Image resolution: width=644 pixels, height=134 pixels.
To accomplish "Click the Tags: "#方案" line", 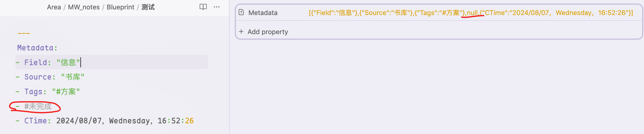I will (x=48, y=92).
